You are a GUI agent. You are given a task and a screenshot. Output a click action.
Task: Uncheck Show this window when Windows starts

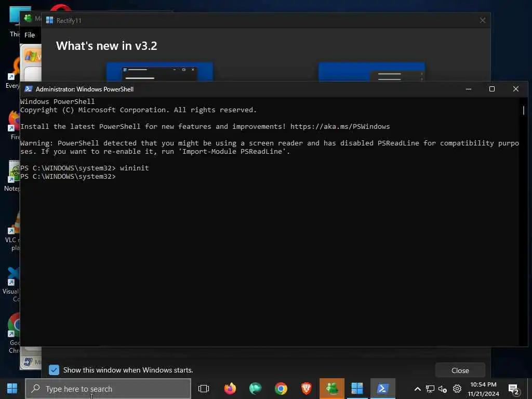click(54, 370)
